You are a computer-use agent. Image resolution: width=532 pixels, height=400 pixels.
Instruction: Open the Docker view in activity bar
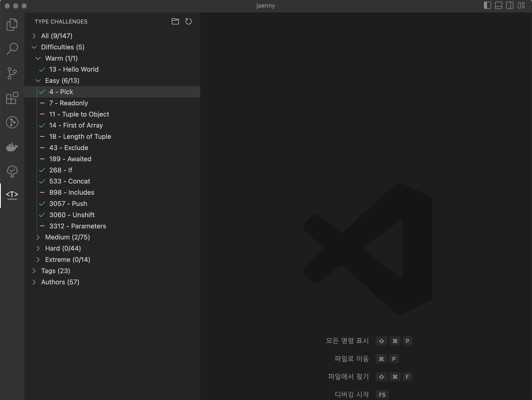(x=12, y=147)
